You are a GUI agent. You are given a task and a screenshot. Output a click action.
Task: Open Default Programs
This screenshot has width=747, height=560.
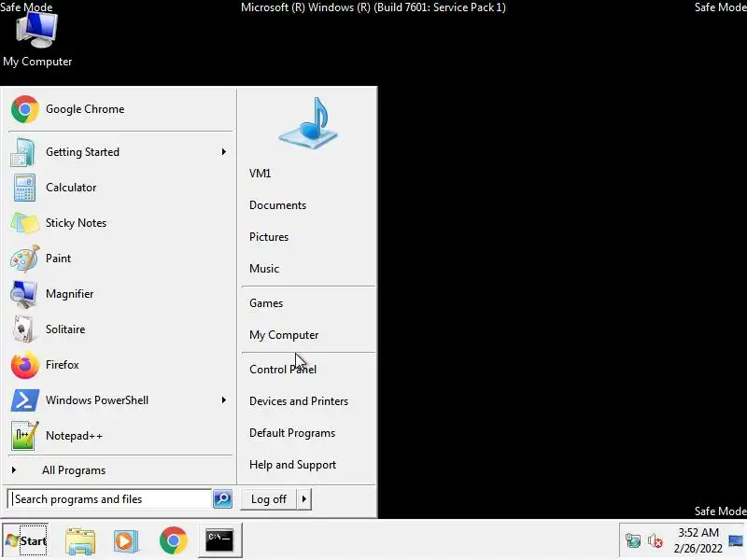[x=292, y=433]
